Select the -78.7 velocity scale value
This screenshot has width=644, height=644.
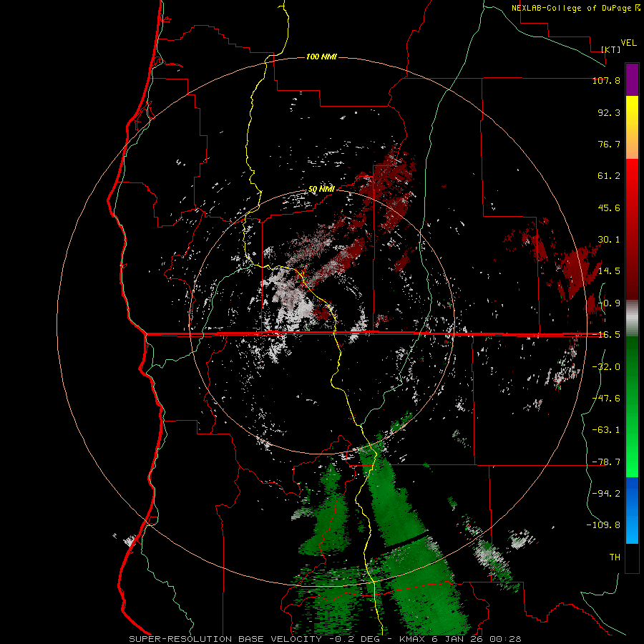tap(606, 462)
